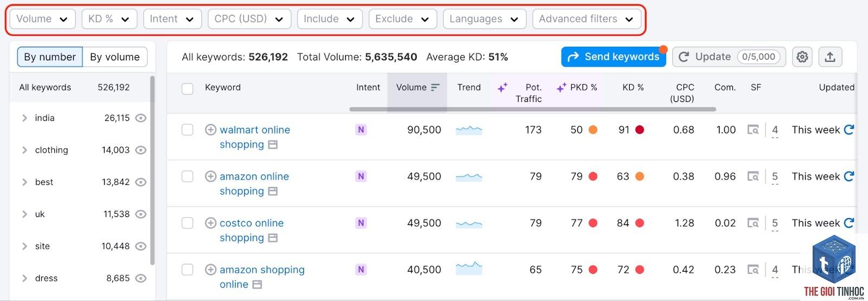Screen dimensions: 868x301
Task: Open SERP snapshot icon beside amazon shopping online
Action: click(257, 285)
